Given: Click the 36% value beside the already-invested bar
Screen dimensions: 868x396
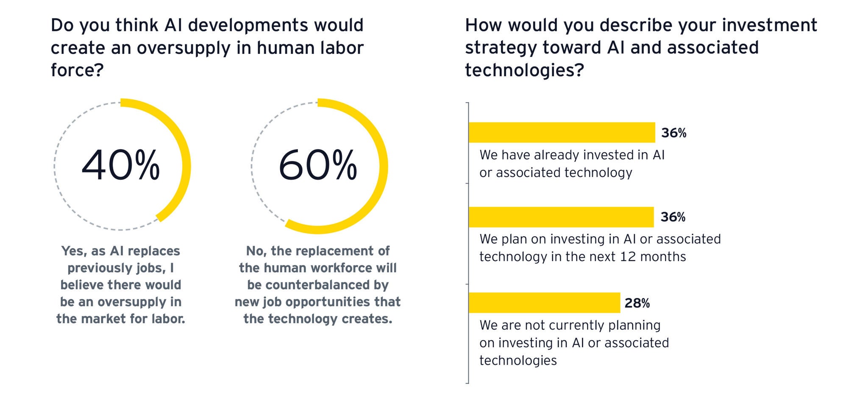Looking at the screenshot, I should click(673, 133).
